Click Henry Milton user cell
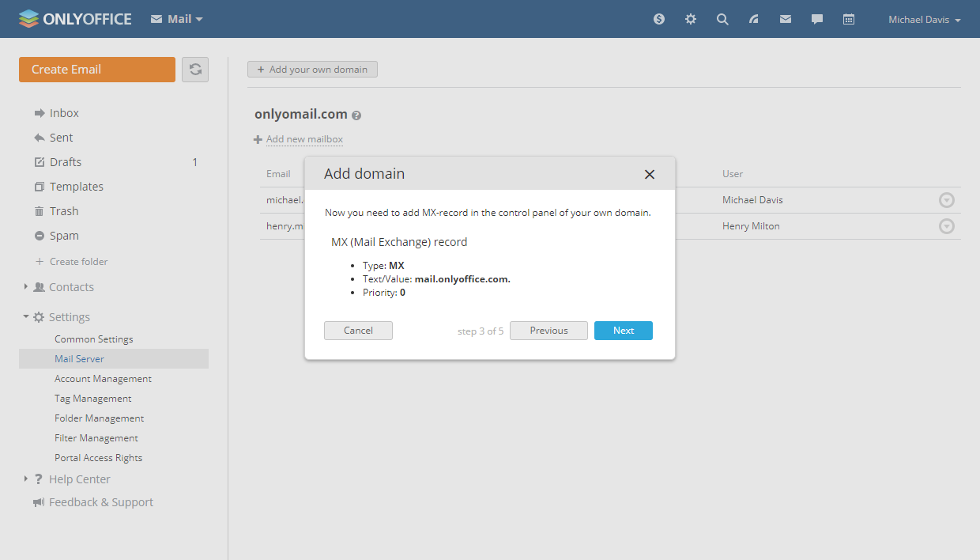The image size is (980, 560). click(x=751, y=226)
